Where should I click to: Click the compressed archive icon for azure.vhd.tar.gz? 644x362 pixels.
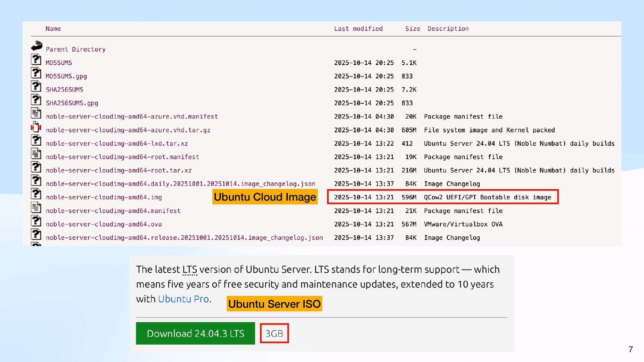36,127
